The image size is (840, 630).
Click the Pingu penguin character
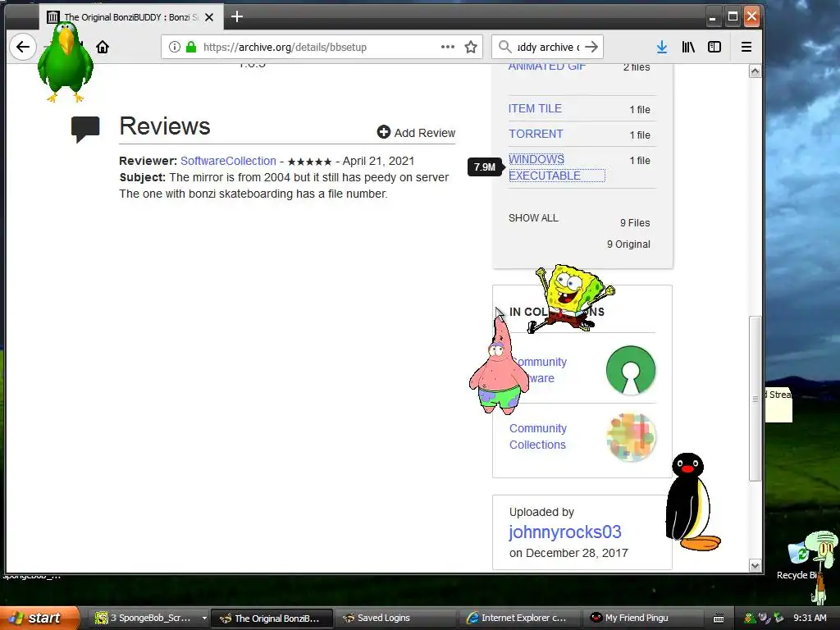click(x=692, y=502)
